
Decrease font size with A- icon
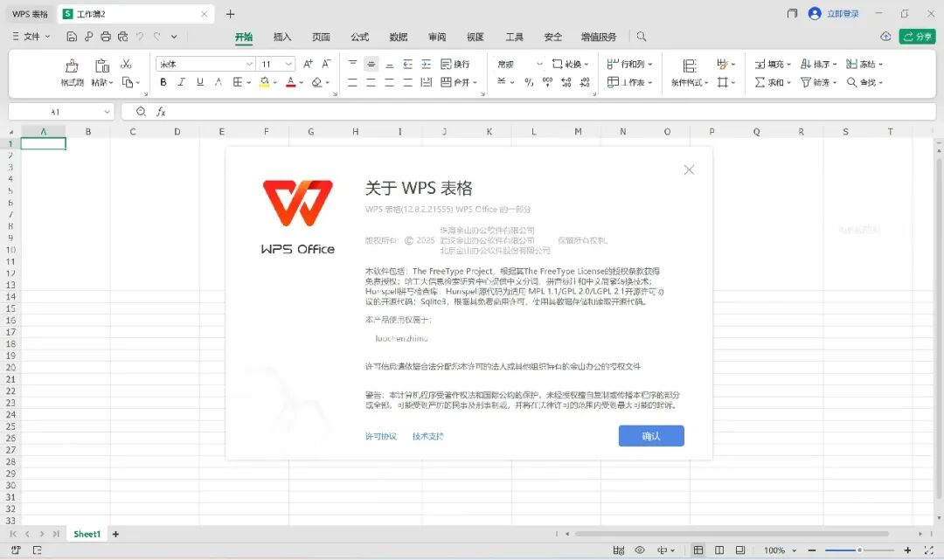coord(326,64)
